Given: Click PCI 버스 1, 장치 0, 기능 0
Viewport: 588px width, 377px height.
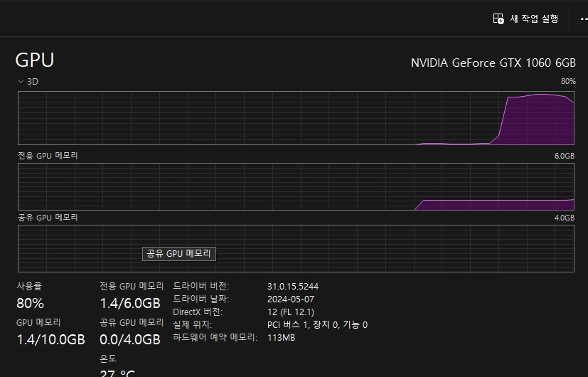Looking at the screenshot, I should (x=317, y=324).
